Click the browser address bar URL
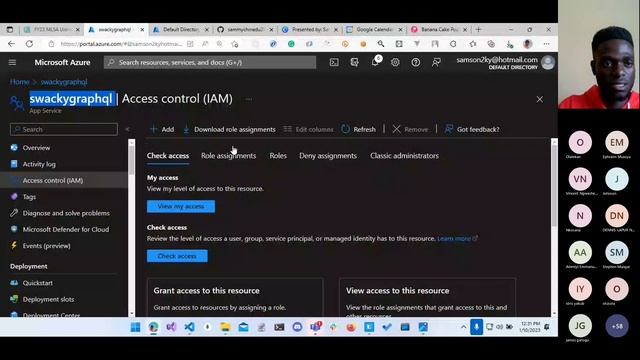Screen dimensions: 640x360 [x=121, y=44]
